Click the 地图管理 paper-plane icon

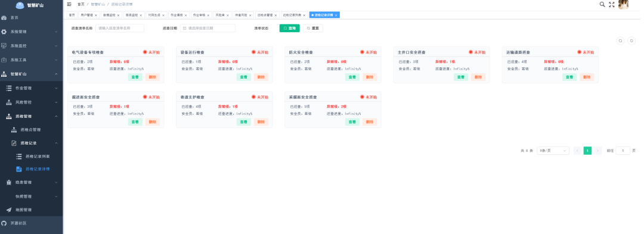click(x=8, y=210)
